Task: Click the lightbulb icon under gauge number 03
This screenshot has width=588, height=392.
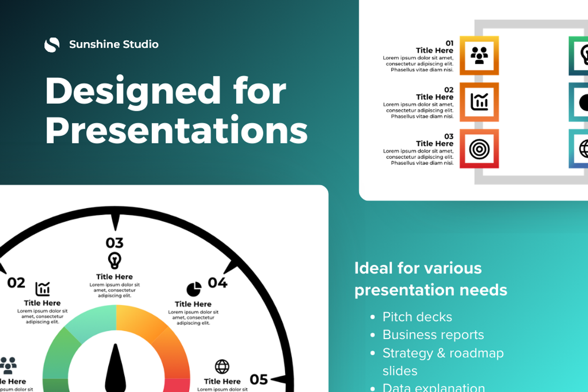Action: tap(115, 260)
